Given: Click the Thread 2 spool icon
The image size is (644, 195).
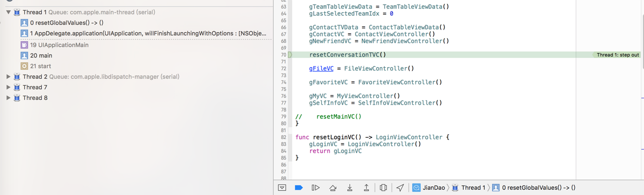Looking at the screenshot, I should point(17,77).
